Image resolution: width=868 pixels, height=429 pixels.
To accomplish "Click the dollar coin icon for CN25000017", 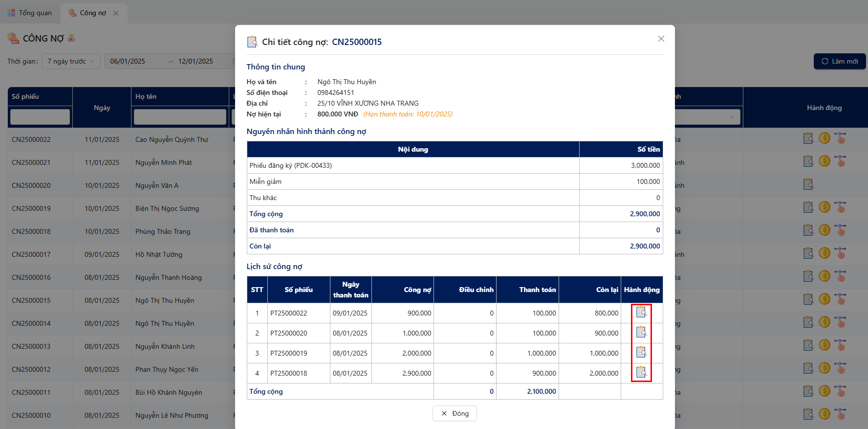I will point(825,253).
